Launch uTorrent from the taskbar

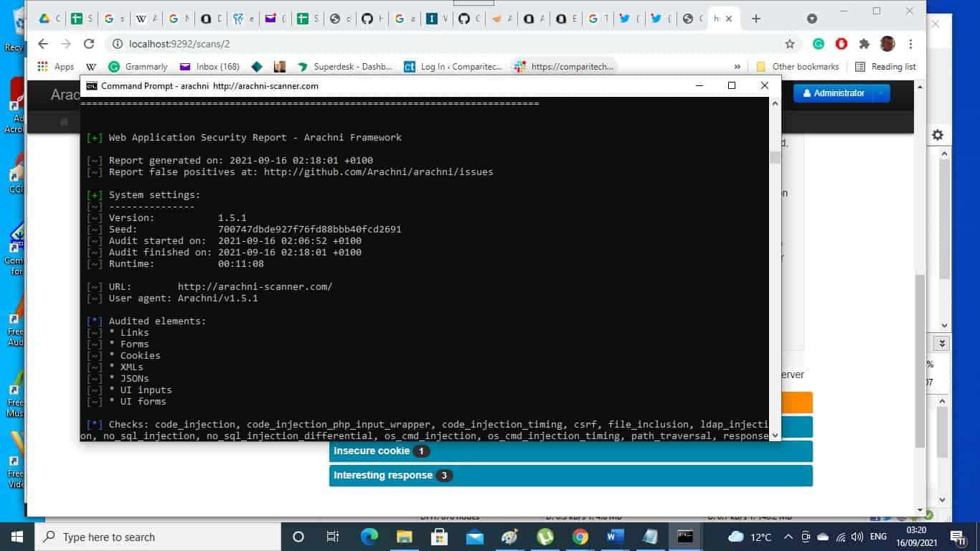click(x=545, y=537)
